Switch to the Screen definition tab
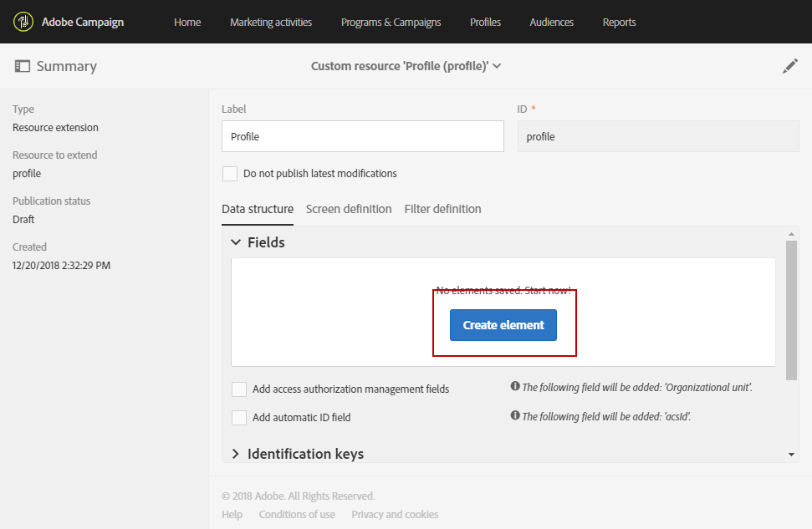This screenshot has height=529, width=812. click(x=349, y=209)
